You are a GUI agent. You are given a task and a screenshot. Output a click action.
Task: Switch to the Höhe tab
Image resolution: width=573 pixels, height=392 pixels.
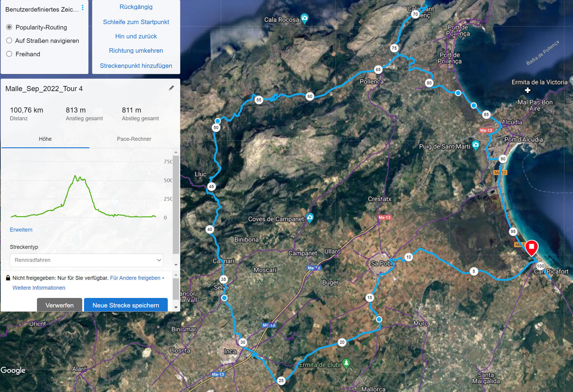pyautogui.click(x=45, y=139)
